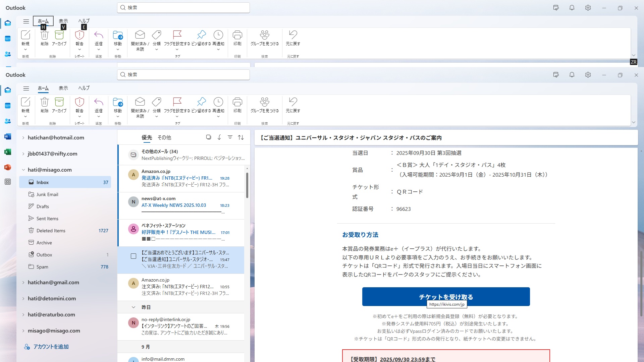Click the flag icon to flag the message

coord(177,102)
